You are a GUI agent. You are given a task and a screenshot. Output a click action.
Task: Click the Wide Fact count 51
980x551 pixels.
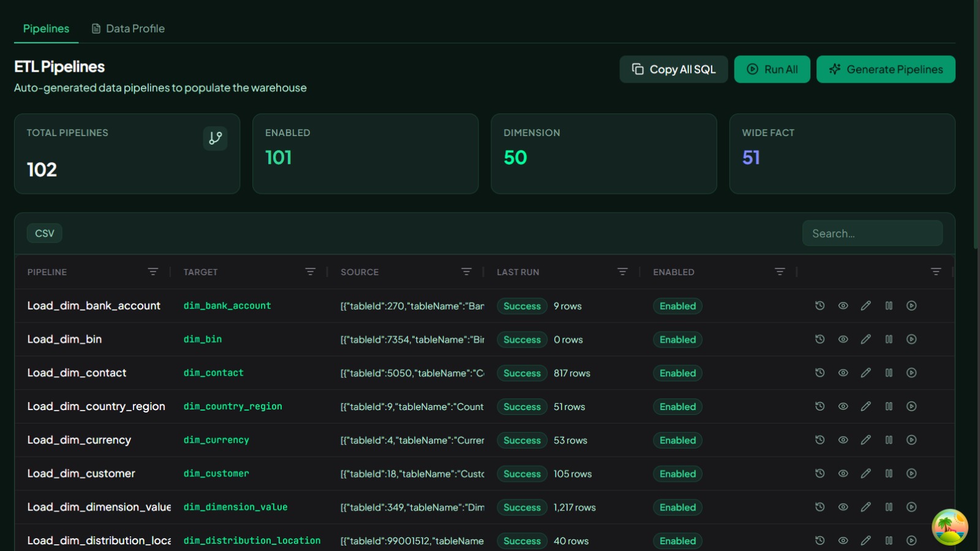[751, 158]
